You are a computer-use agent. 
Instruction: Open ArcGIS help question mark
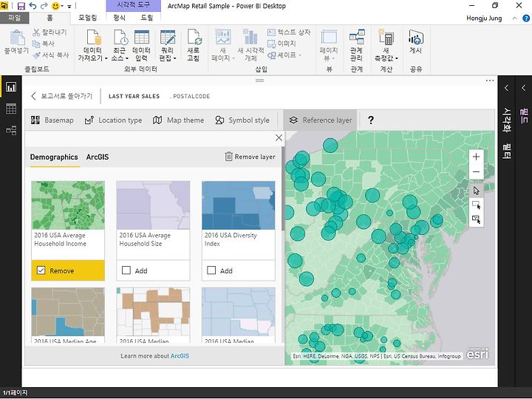(371, 120)
